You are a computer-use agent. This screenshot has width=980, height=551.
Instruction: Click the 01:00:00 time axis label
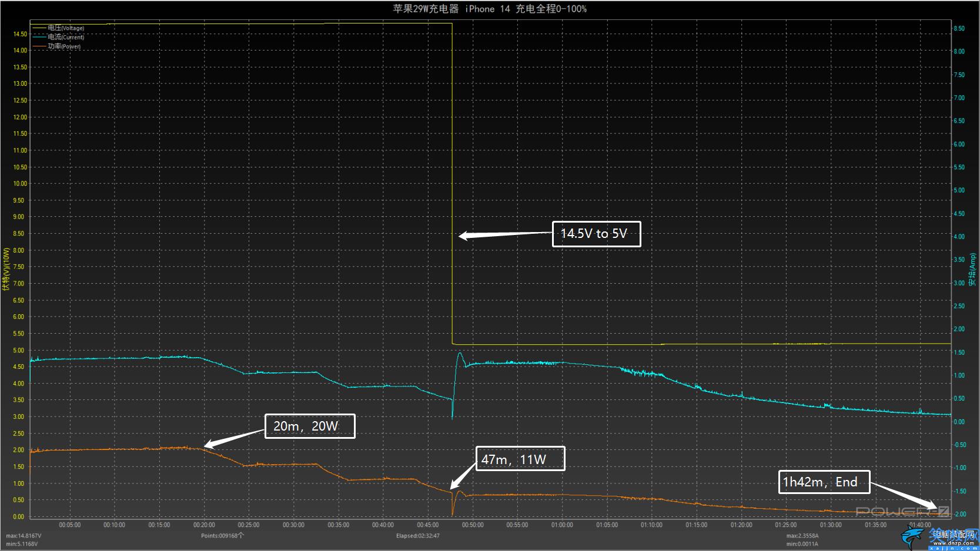562,525
